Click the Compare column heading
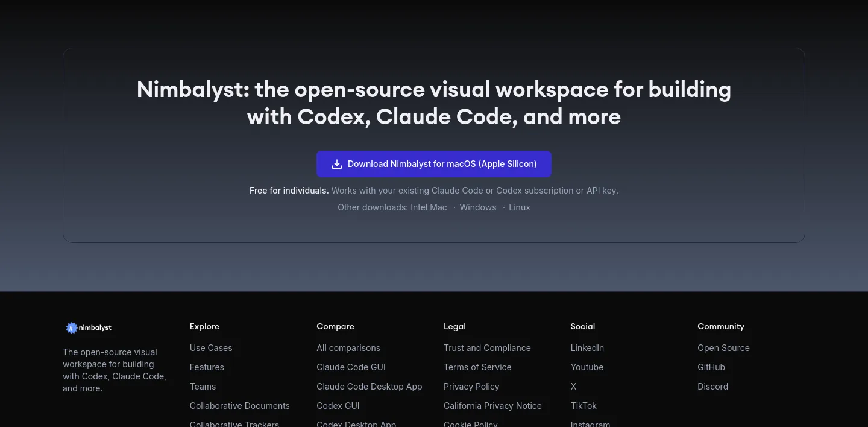868x427 pixels. [335, 326]
